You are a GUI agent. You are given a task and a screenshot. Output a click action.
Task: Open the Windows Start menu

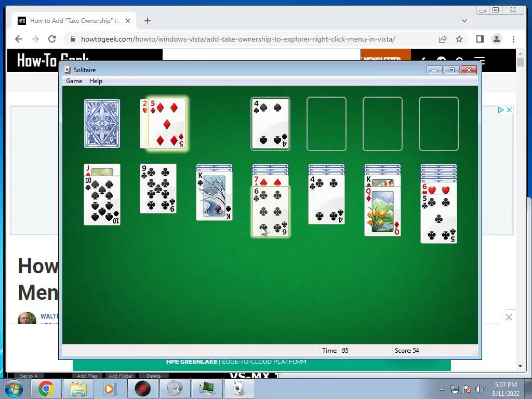click(x=13, y=389)
